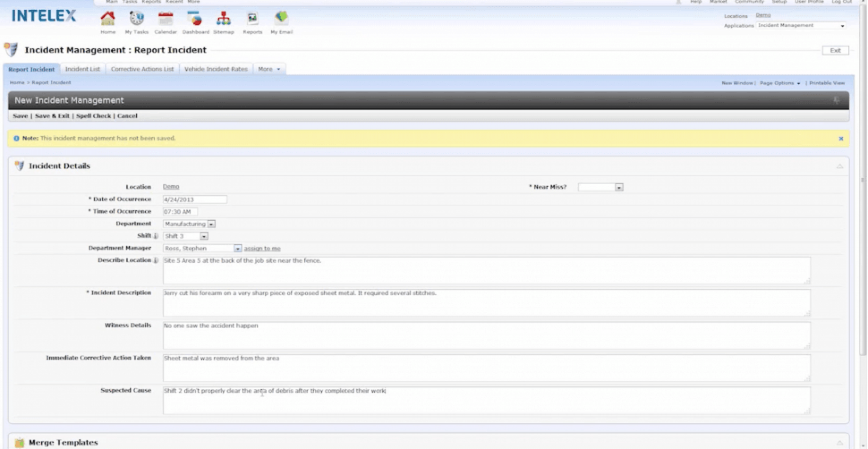Open the Calendar icon

[x=166, y=19]
